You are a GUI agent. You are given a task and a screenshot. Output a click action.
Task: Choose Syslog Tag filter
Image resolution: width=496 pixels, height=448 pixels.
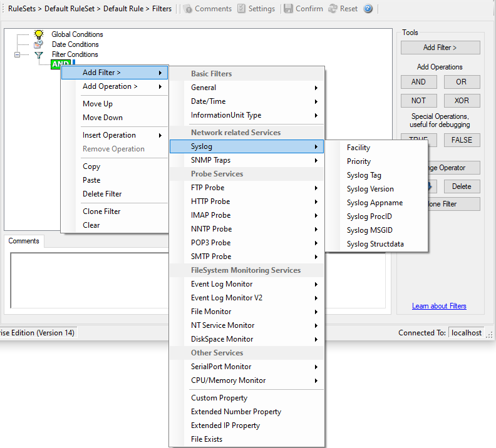point(364,175)
